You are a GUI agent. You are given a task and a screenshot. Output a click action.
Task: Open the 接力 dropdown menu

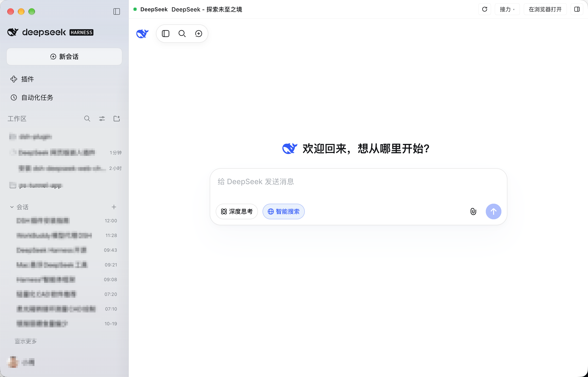pyautogui.click(x=507, y=9)
